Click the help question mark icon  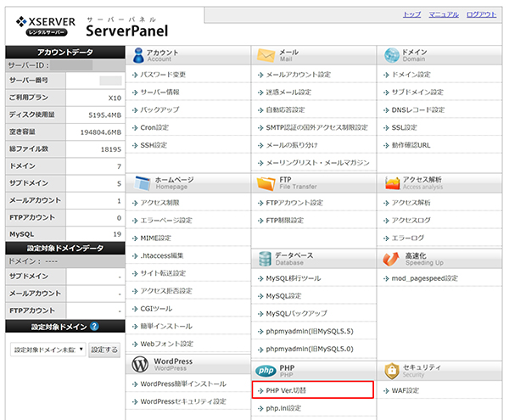[x=94, y=326]
